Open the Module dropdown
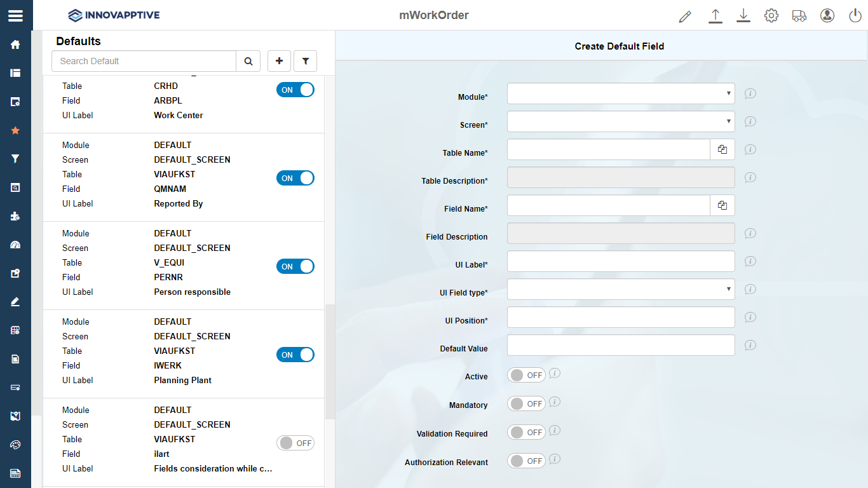The height and width of the screenshot is (488, 868). pos(621,94)
